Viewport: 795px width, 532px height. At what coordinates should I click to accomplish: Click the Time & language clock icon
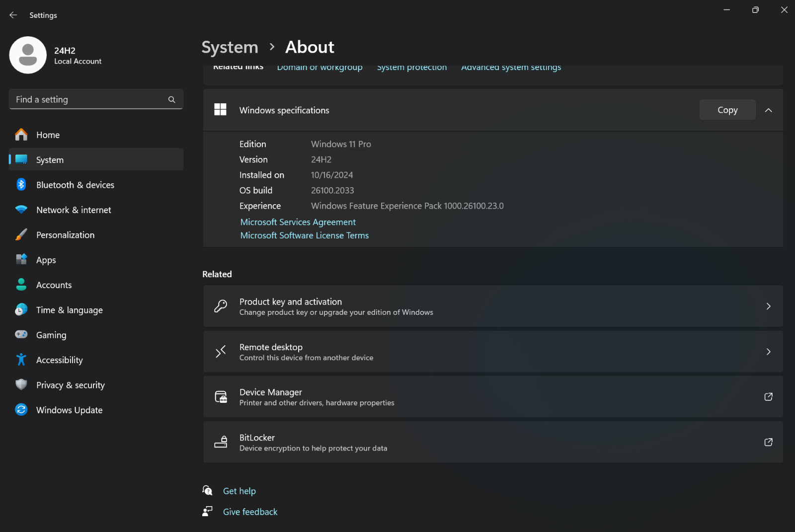[21, 309]
